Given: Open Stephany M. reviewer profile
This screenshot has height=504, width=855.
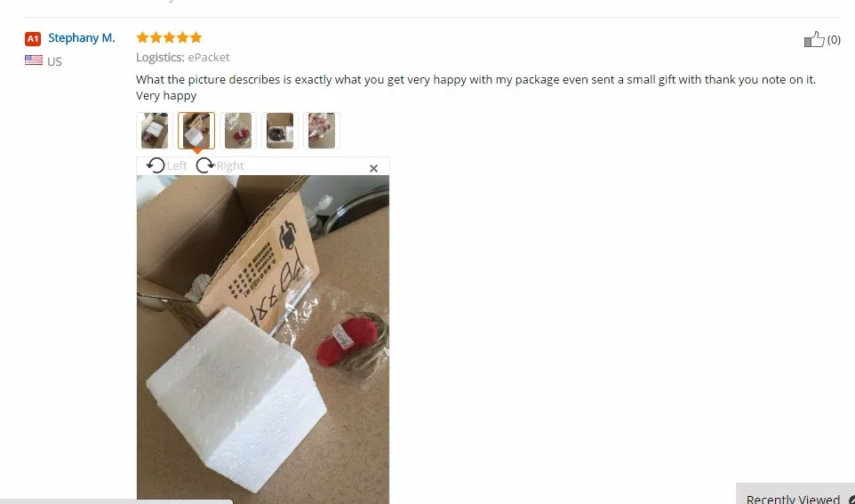Looking at the screenshot, I should [82, 37].
